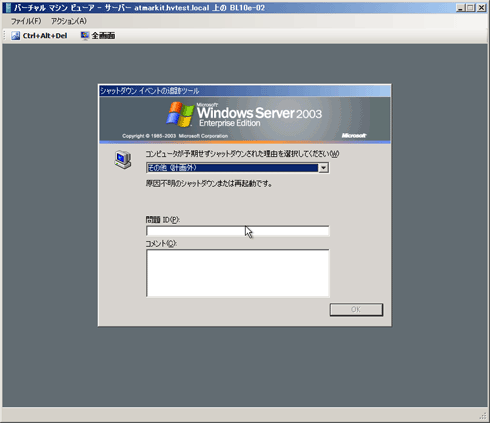490x423 pixels.
Task: Click into the 問題 ID input field
Action: click(237, 231)
